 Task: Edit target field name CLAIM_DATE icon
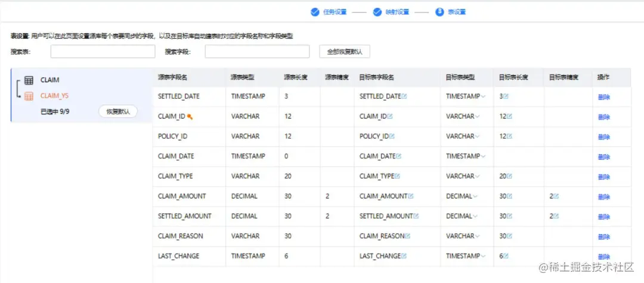pyautogui.click(x=399, y=156)
